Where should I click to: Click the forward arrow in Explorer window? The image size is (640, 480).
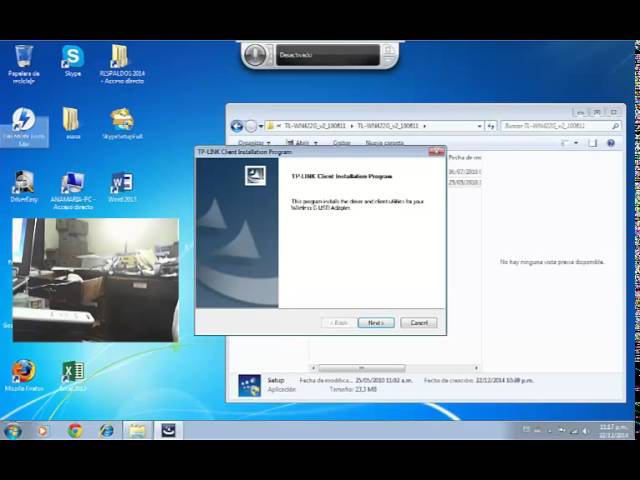[251, 126]
